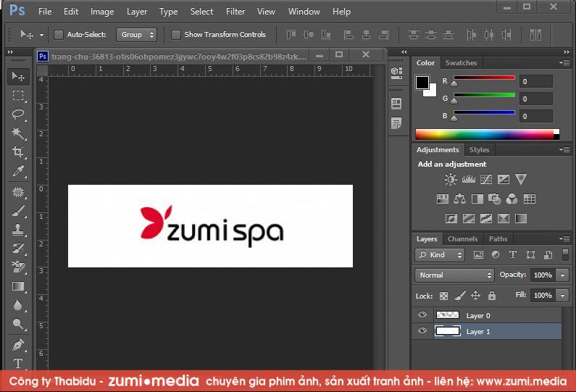Select the Magic Wand tool
Screen dimensions: 576x392
coord(18,133)
